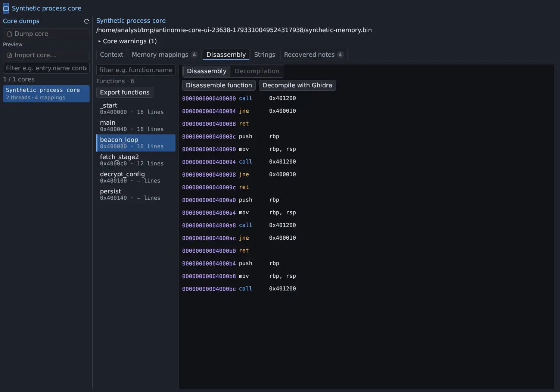
Task: Click the call instruction at address 0000000000400094
Action: click(246, 162)
